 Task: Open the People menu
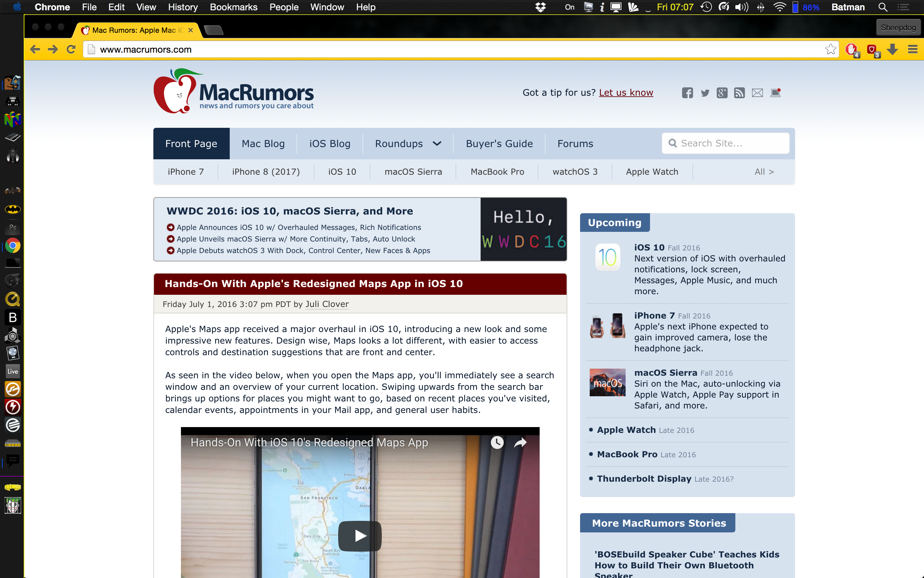[x=284, y=7]
